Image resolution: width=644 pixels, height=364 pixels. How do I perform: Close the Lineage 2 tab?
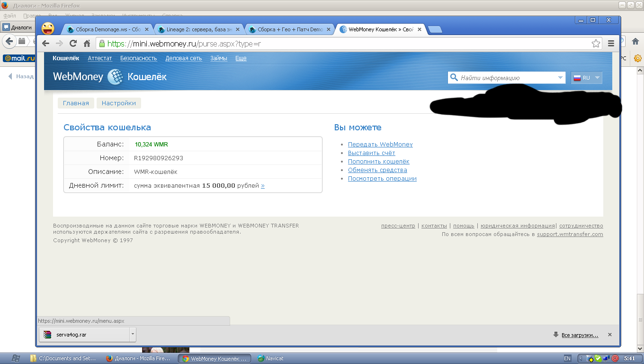coord(238,29)
